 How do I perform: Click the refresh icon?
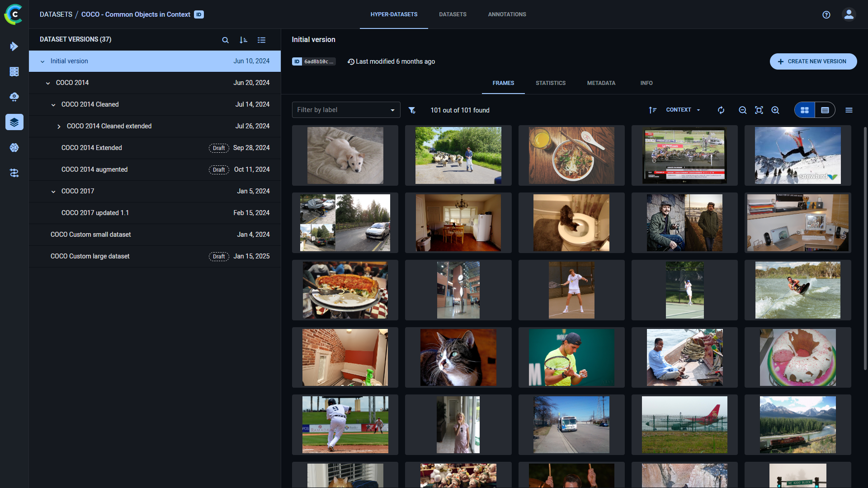720,110
